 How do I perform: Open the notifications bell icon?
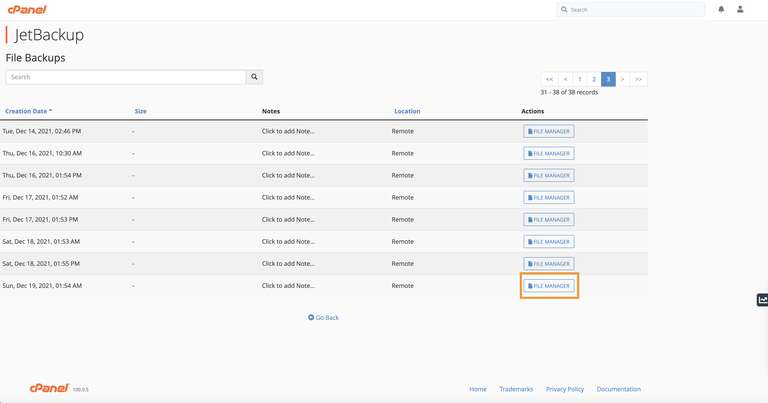[x=721, y=9]
